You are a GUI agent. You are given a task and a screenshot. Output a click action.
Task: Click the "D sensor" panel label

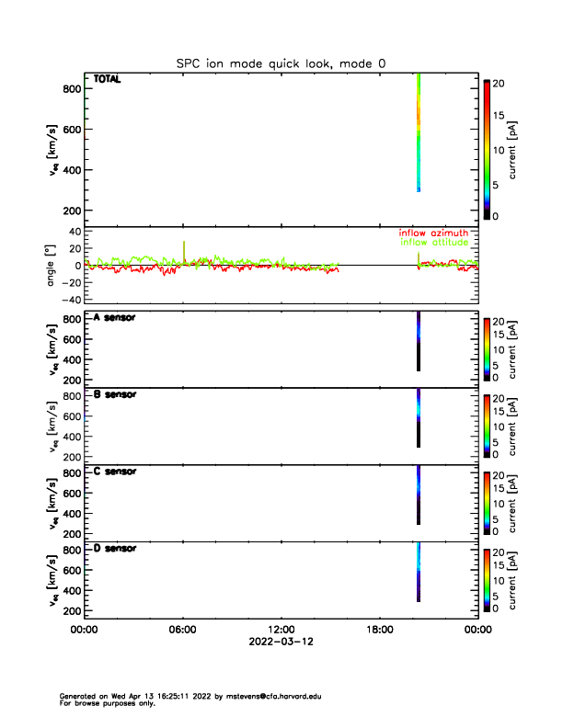click(x=115, y=549)
